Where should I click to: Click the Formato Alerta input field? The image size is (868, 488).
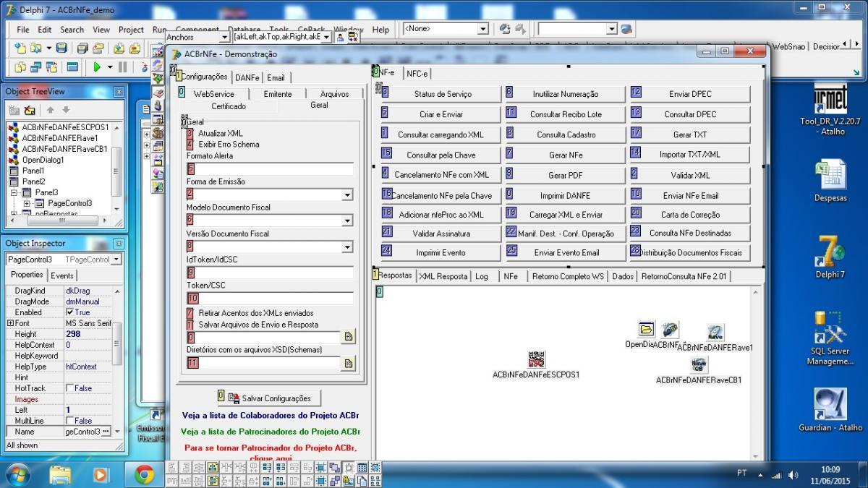[x=270, y=168]
